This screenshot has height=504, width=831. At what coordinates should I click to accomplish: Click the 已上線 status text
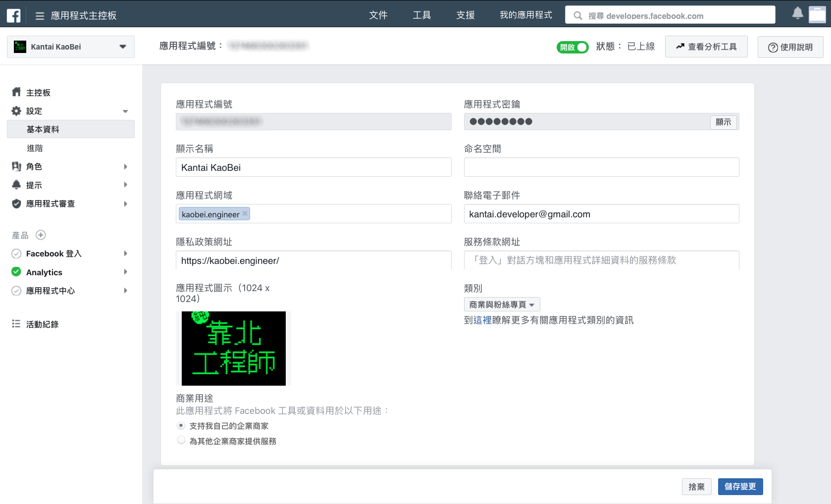(x=641, y=47)
